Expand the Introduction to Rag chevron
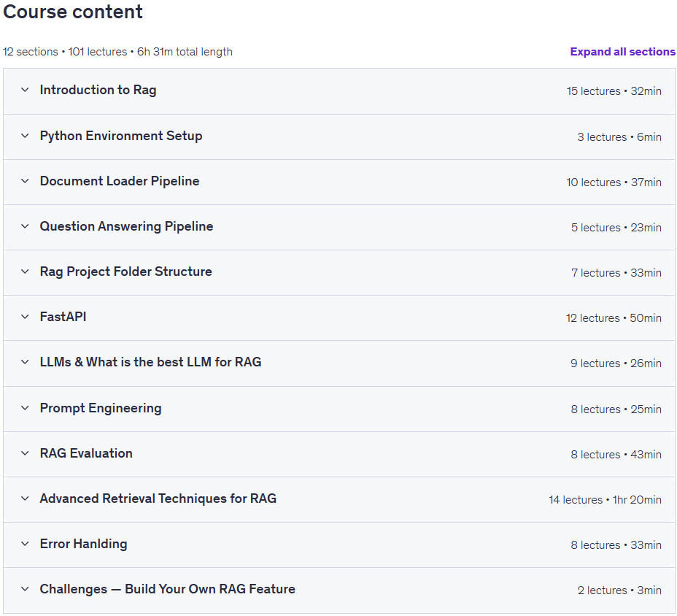Image resolution: width=677 pixels, height=616 pixels. click(x=25, y=90)
